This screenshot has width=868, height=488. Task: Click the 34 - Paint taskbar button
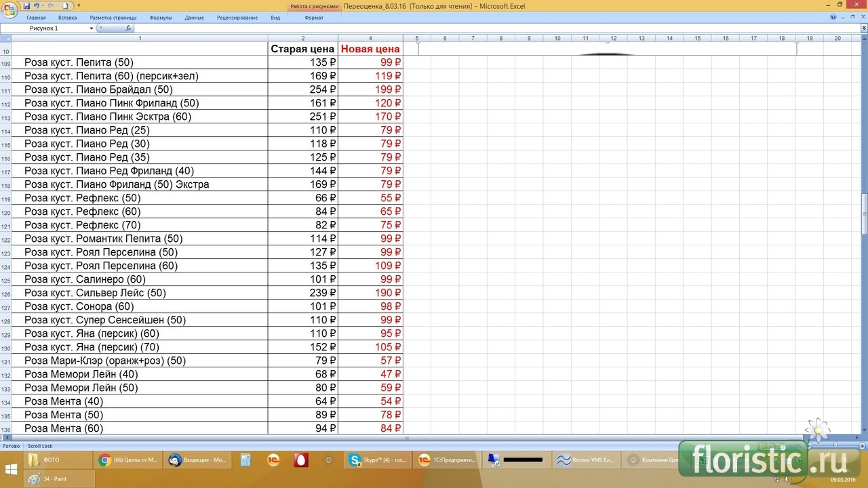pyautogui.click(x=60, y=479)
